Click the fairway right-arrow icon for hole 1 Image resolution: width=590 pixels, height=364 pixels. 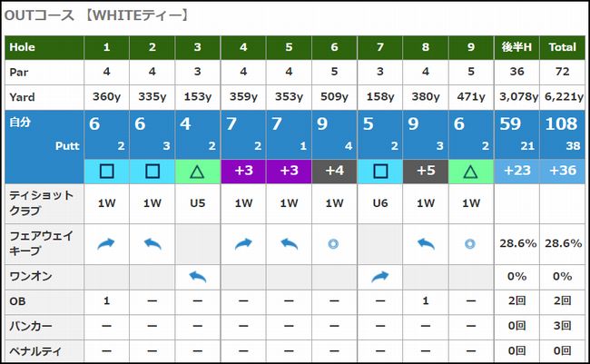[x=106, y=243]
